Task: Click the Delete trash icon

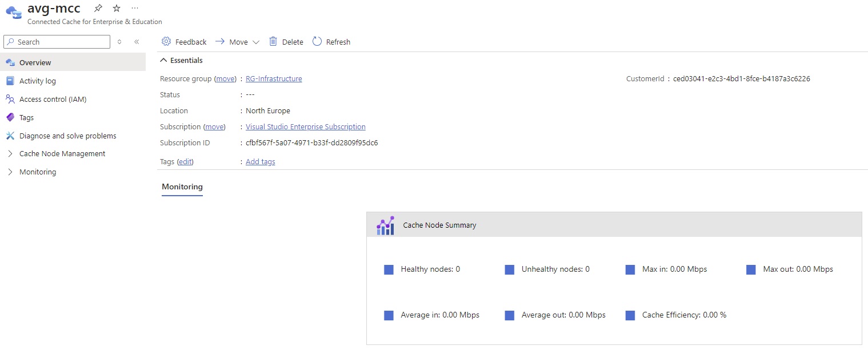Action: click(275, 41)
